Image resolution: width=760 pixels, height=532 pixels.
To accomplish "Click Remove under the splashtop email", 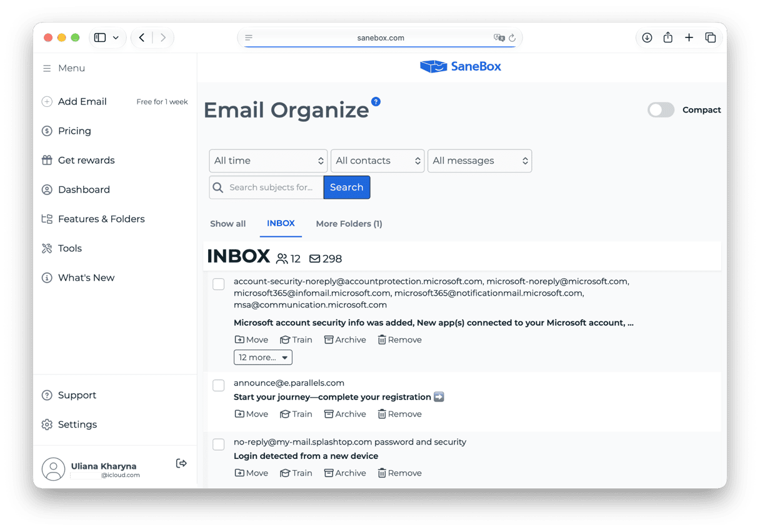I will coord(399,473).
